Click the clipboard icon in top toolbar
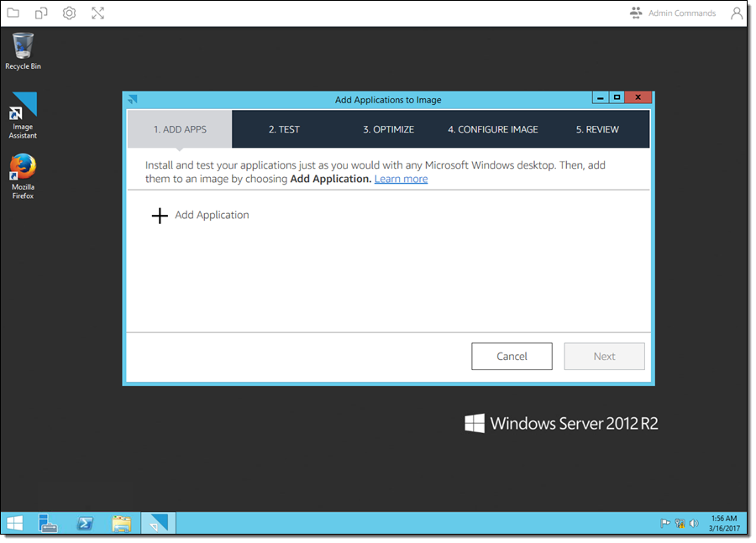The height and width of the screenshot is (543, 756). (41, 13)
